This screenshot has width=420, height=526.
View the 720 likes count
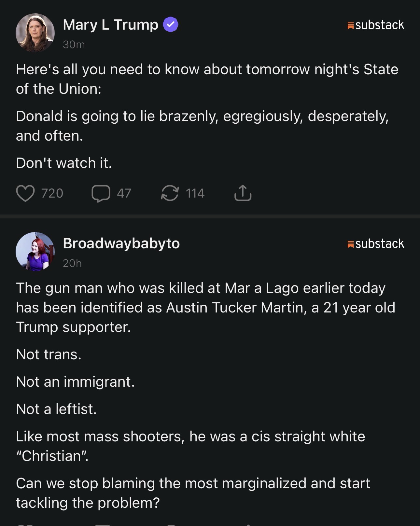52,193
